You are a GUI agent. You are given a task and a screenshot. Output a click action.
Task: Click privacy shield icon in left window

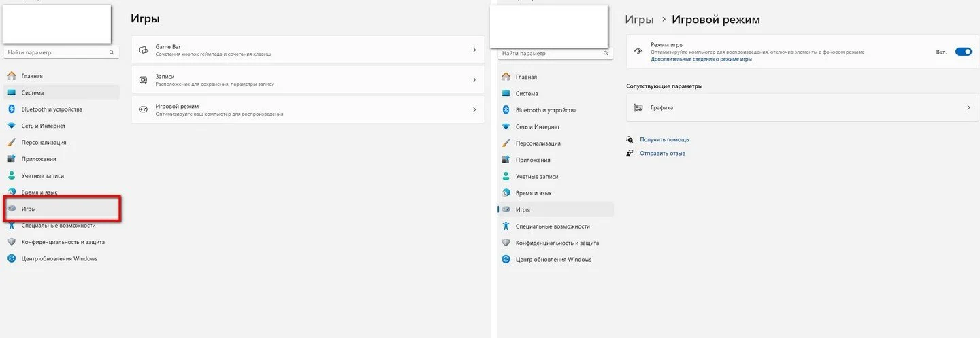point(12,242)
